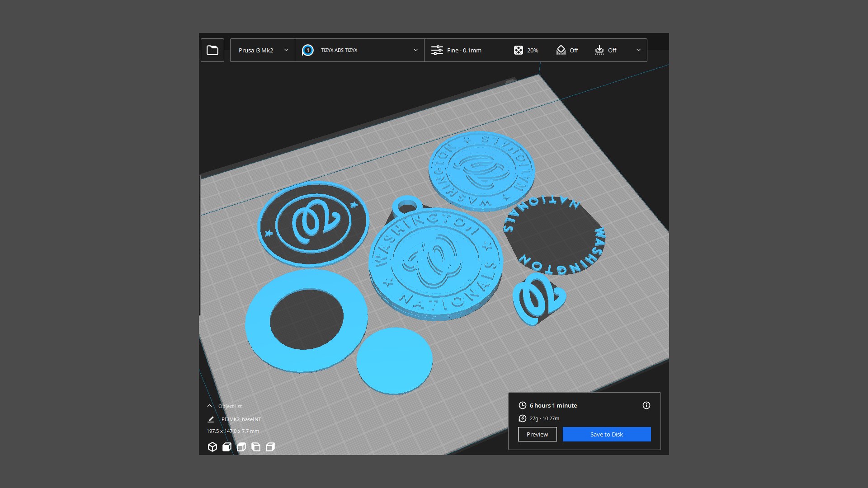The image size is (868, 488).
Task: Select the 3D perspective view cube icon
Action: pos(212,447)
